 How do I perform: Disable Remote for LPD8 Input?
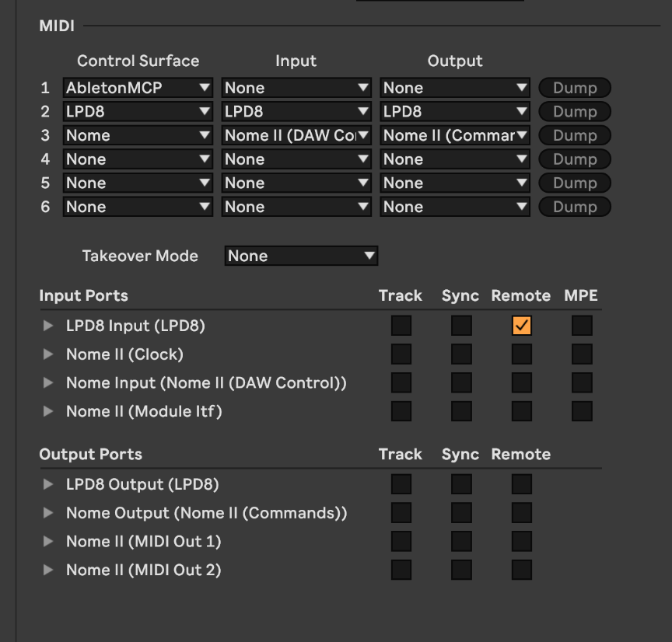[x=521, y=326]
